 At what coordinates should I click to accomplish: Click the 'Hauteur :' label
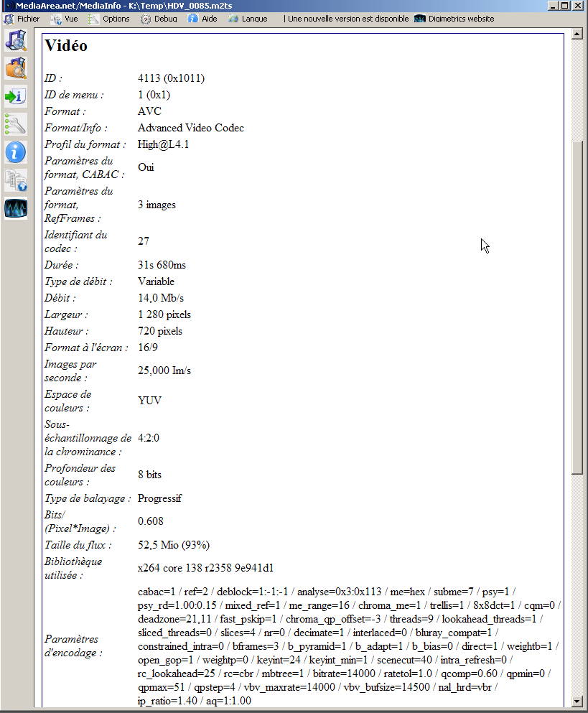pyautogui.click(x=66, y=331)
